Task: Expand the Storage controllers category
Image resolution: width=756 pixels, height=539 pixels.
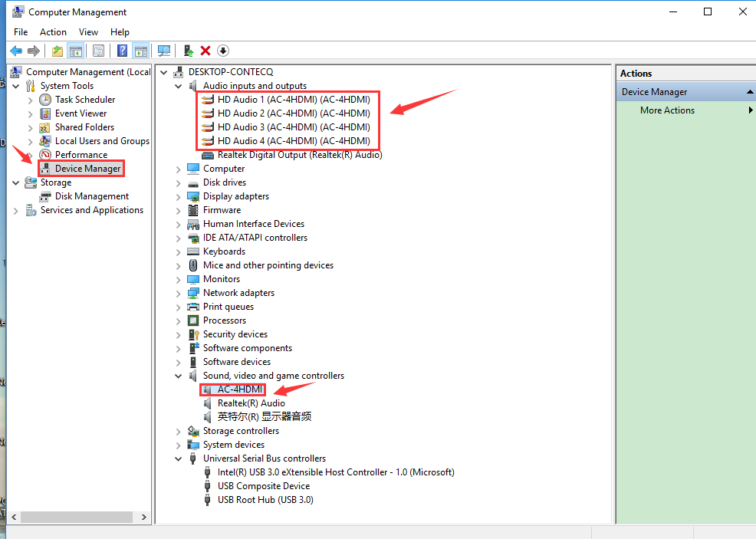Action: coord(179,432)
